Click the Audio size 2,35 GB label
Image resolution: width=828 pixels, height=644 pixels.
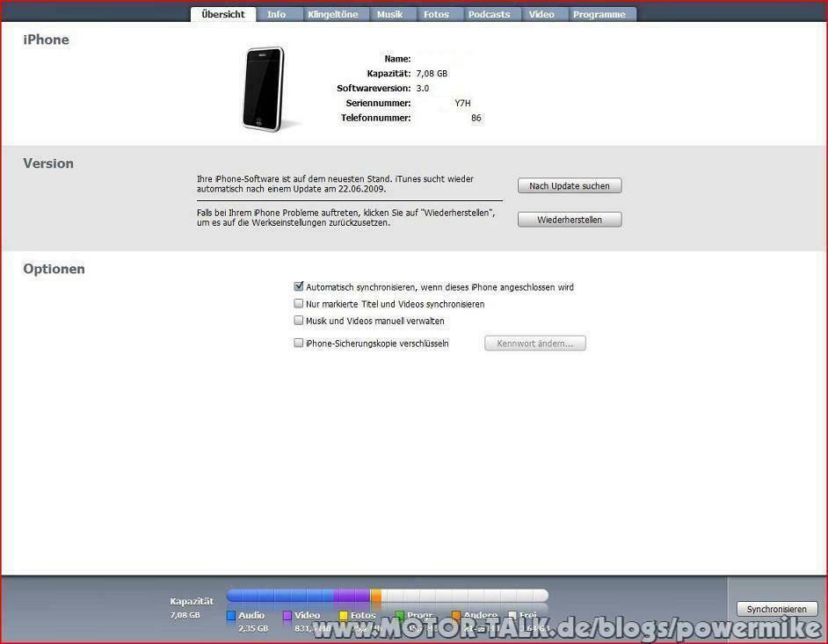[253, 629]
